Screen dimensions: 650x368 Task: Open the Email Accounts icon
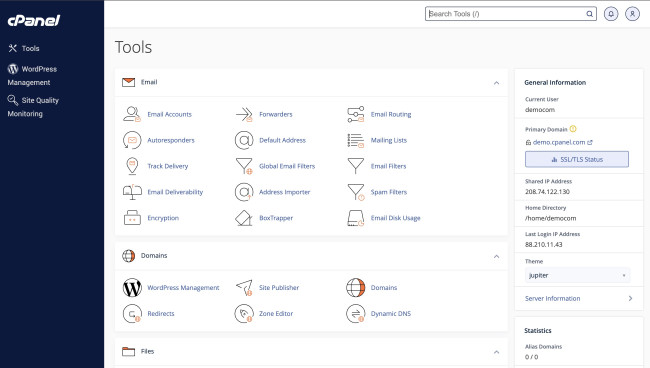pyautogui.click(x=132, y=114)
